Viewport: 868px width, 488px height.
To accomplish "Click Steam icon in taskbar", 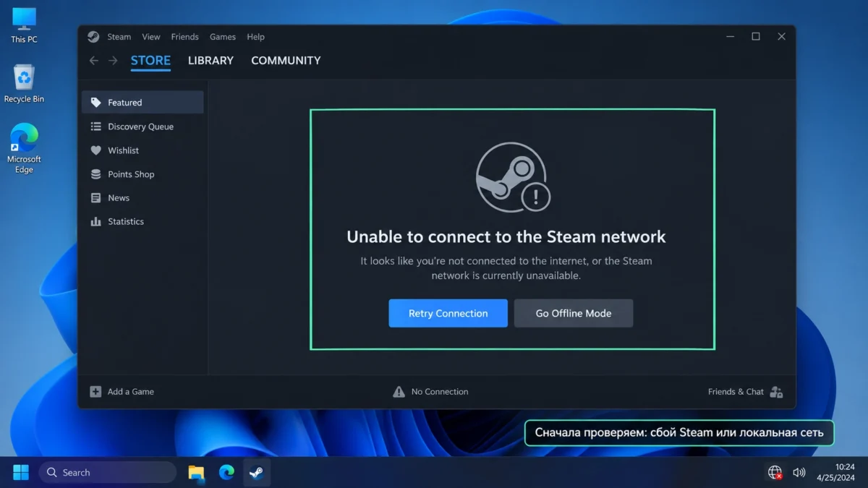I will [256, 473].
